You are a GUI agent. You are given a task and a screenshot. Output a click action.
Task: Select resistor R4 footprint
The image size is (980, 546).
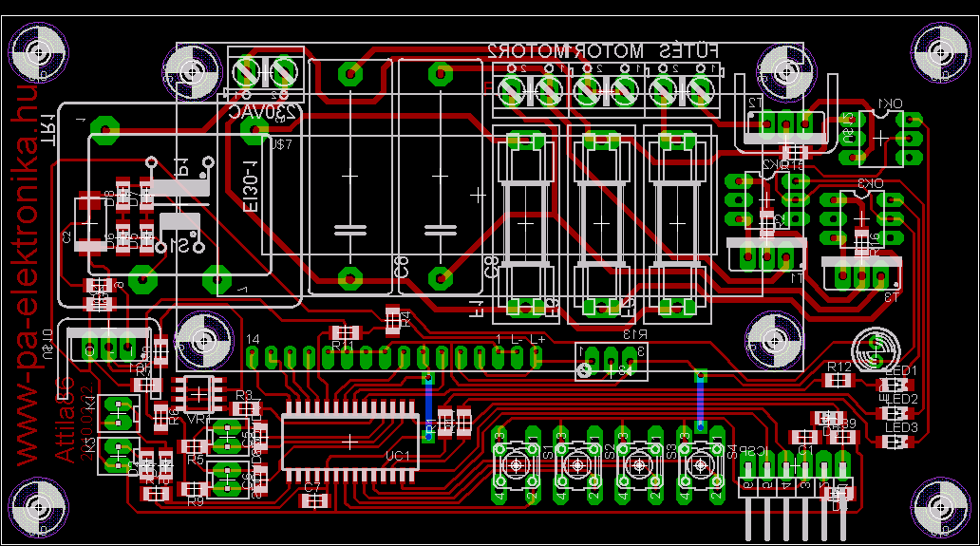392,321
